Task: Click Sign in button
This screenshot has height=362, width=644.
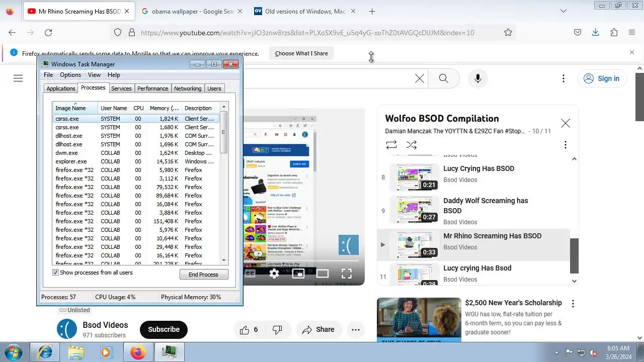Action: 601,78
